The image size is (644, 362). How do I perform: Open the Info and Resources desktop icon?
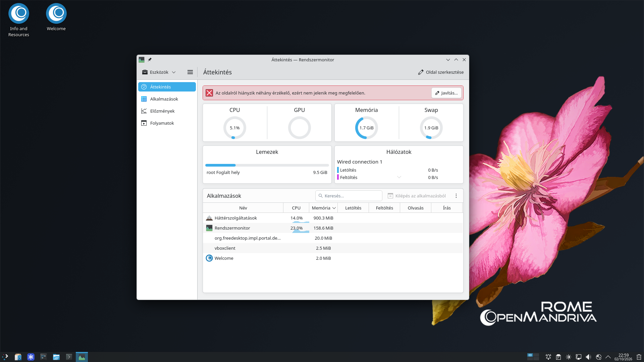(19, 20)
